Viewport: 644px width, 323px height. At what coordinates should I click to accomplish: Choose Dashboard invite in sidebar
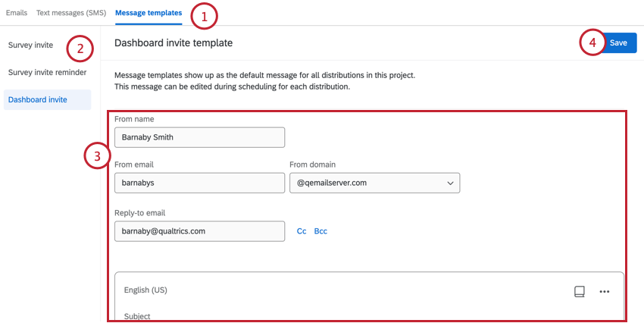click(x=38, y=99)
